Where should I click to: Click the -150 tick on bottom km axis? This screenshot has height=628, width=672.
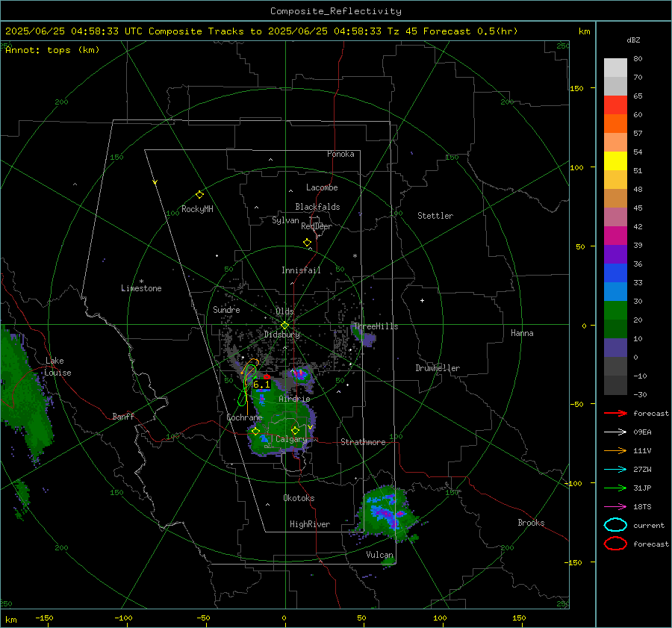click(x=44, y=618)
